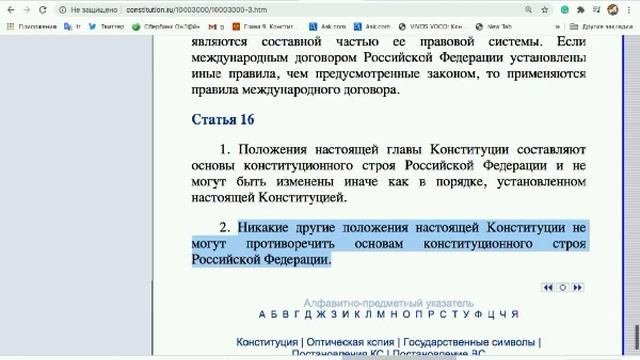Open index letter В

(x=286, y=314)
